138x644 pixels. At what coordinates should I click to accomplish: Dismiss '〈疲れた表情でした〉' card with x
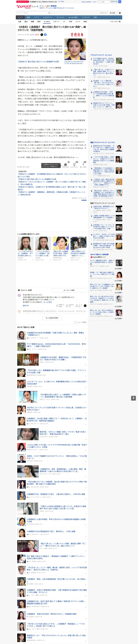tap(85, 260)
